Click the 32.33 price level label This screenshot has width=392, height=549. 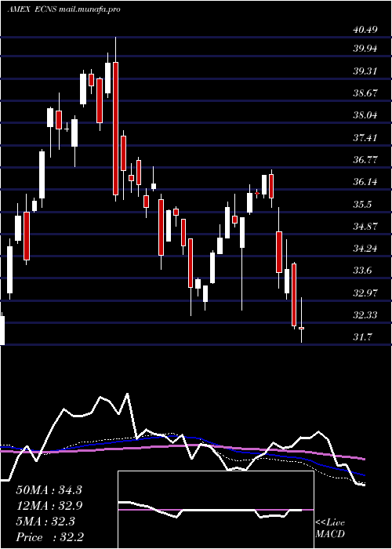[365, 315]
